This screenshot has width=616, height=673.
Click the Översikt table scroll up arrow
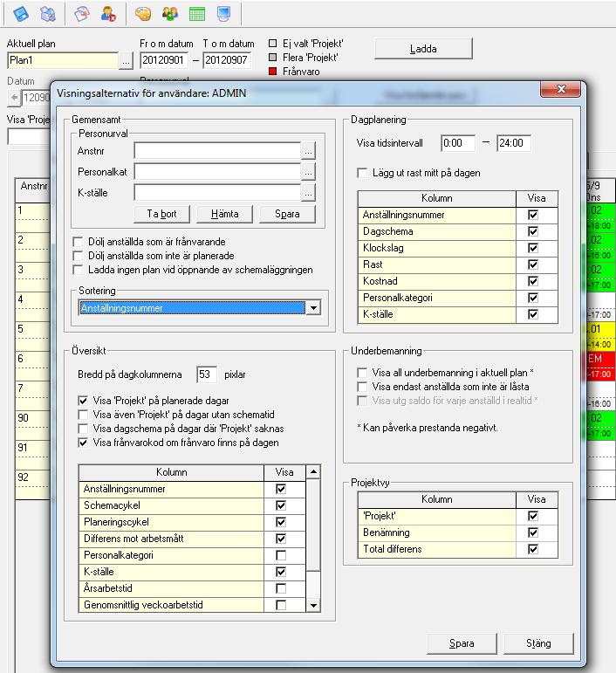(x=313, y=472)
